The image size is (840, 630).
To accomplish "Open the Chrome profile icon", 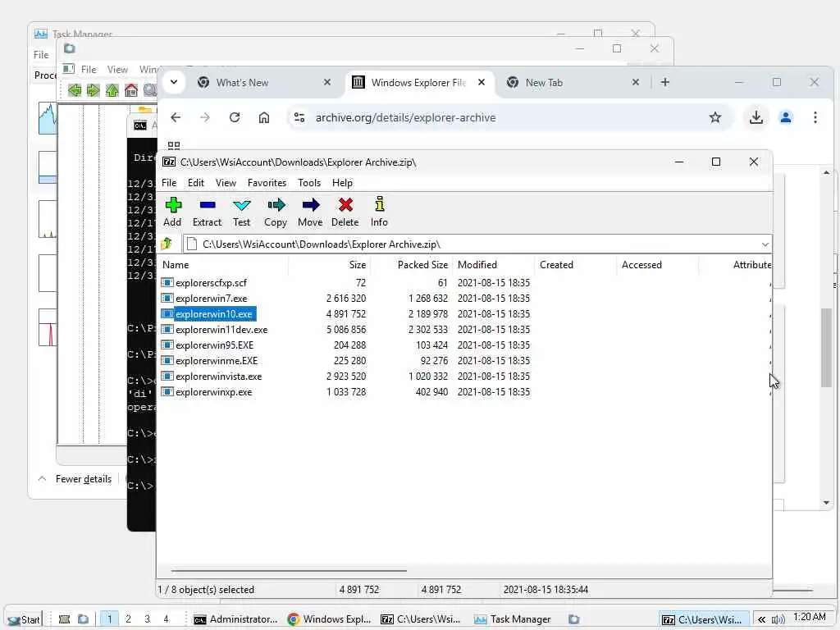I will pos(786,117).
